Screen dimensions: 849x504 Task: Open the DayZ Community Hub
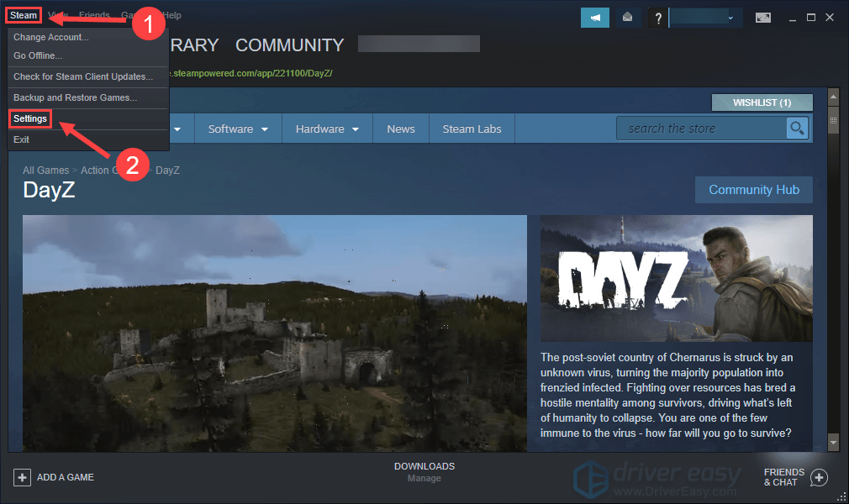(x=753, y=189)
